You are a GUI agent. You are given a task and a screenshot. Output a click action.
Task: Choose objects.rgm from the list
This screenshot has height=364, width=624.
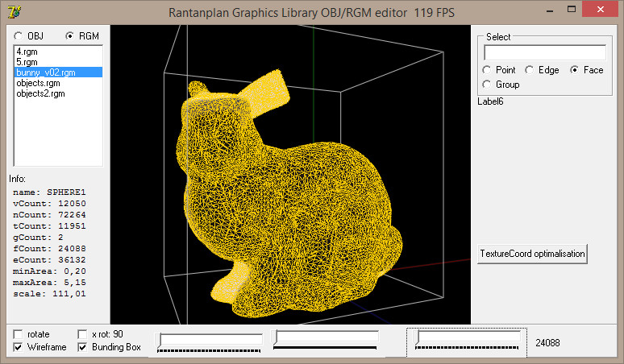click(37, 83)
